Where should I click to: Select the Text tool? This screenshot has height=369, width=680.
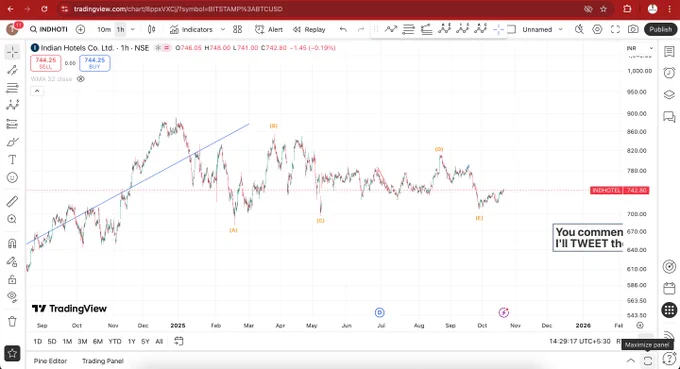click(12, 160)
